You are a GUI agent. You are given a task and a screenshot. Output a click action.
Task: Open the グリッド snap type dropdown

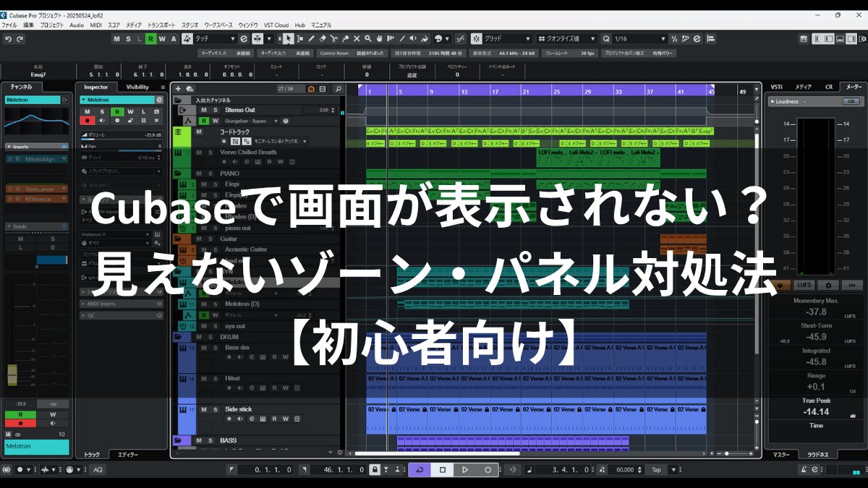pyautogui.click(x=507, y=38)
